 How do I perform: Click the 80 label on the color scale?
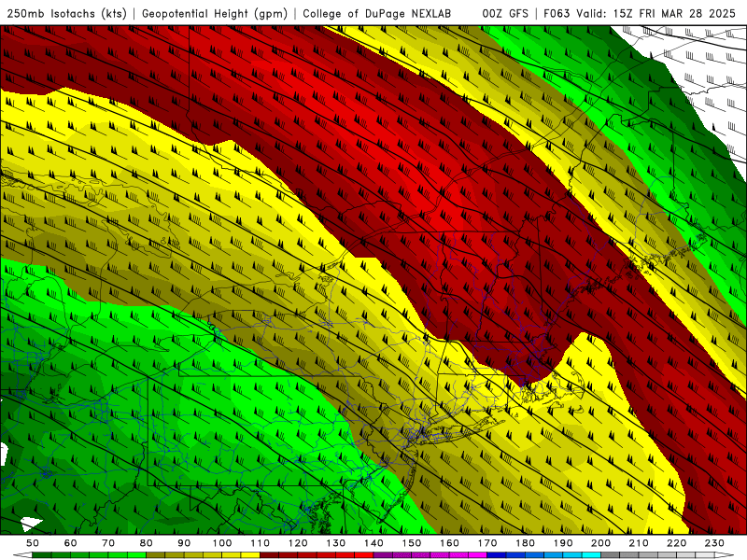(x=147, y=543)
